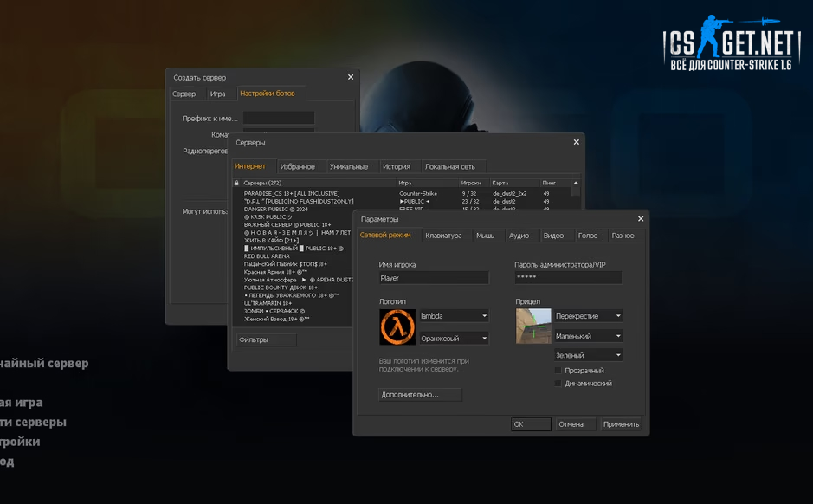
Task: Click the lock icon column header
Action: 236,183
